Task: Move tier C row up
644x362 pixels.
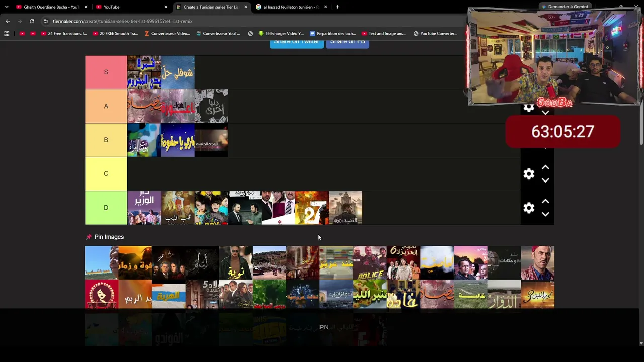Action: [545, 167]
